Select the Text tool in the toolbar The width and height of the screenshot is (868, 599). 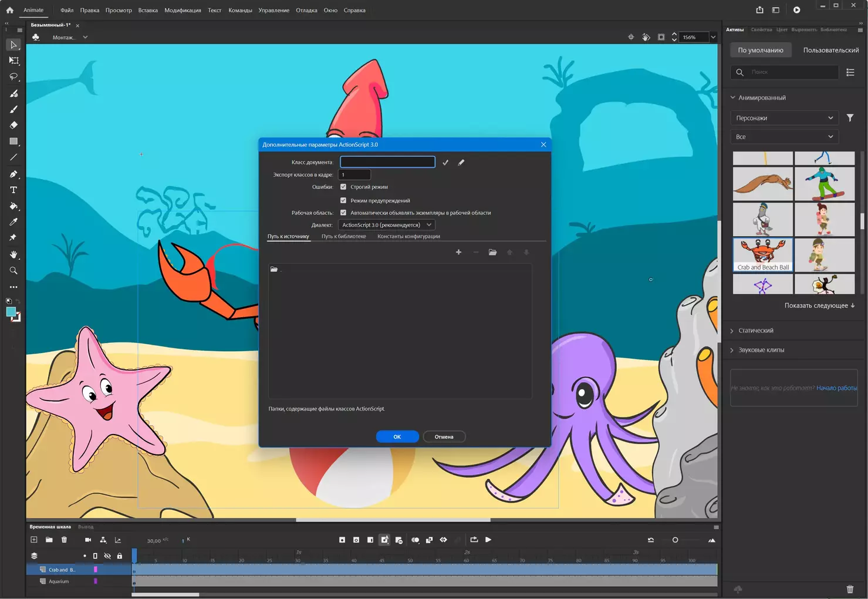tap(13, 190)
